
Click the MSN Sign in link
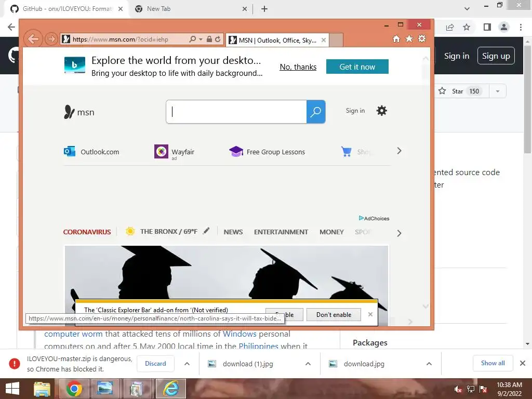(355, 111)
